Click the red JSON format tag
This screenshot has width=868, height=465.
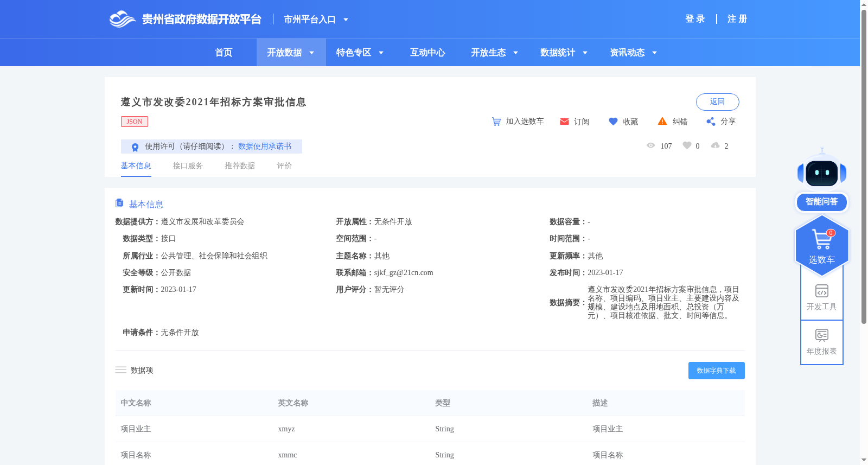(135, 122)
